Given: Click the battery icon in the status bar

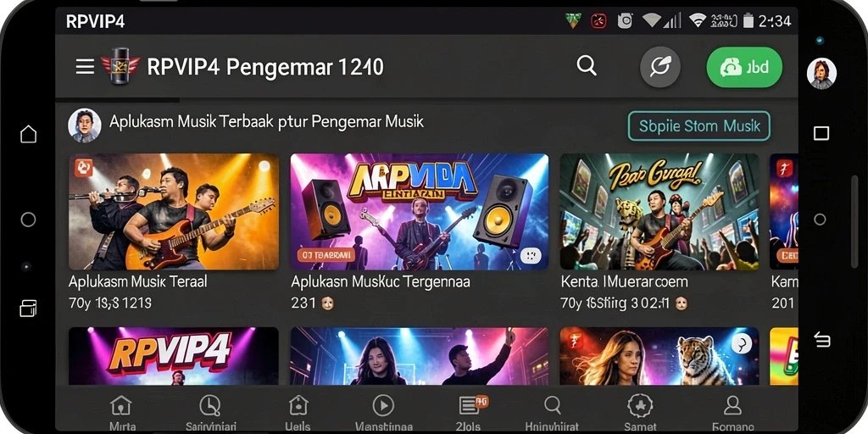Looking at the screenshot, I should [x=748, y=21].
